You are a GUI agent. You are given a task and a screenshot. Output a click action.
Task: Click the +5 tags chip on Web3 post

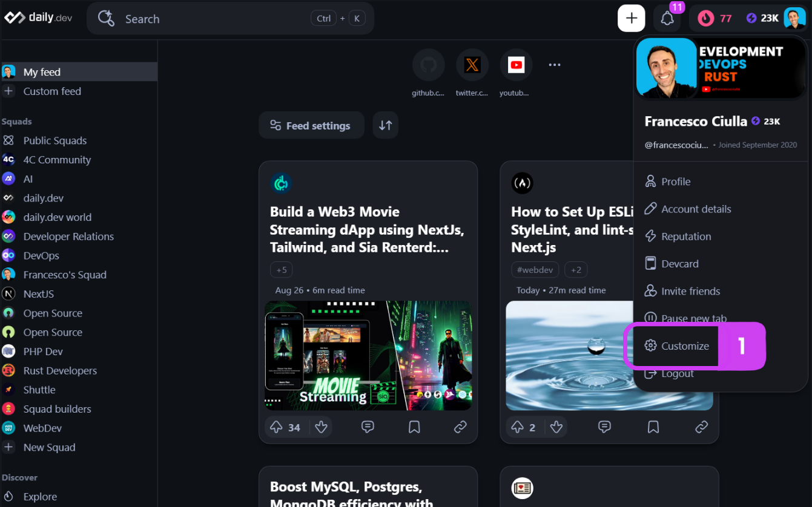pos(282,270)
